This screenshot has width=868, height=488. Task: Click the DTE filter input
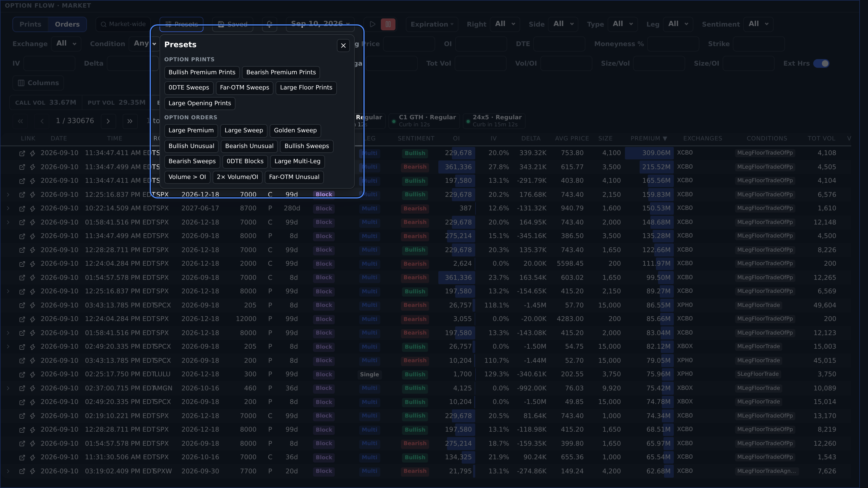click(x=559, y=44)
